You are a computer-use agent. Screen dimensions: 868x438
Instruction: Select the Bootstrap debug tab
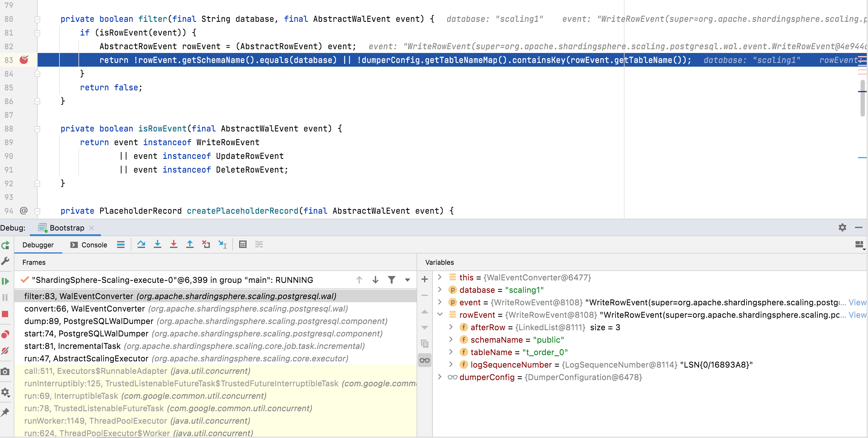(x=66, y=228)
